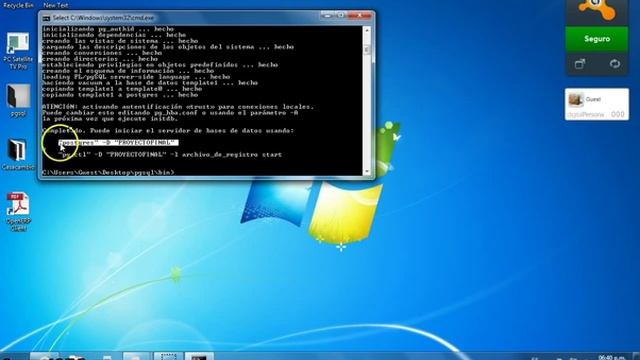Click the green Seguro status button
Image resolution: width=640 pixels, height=360 pixels.
(597, 39)
